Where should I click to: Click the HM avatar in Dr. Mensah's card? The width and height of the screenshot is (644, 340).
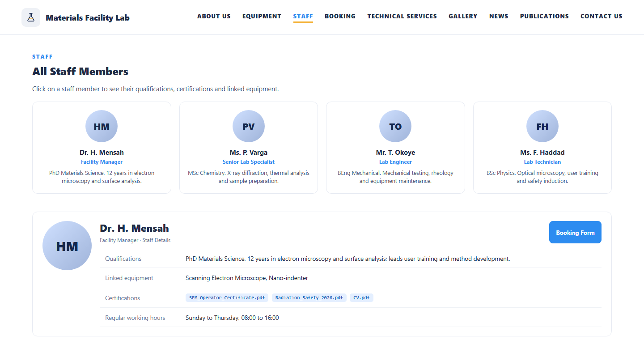point(102,126)
